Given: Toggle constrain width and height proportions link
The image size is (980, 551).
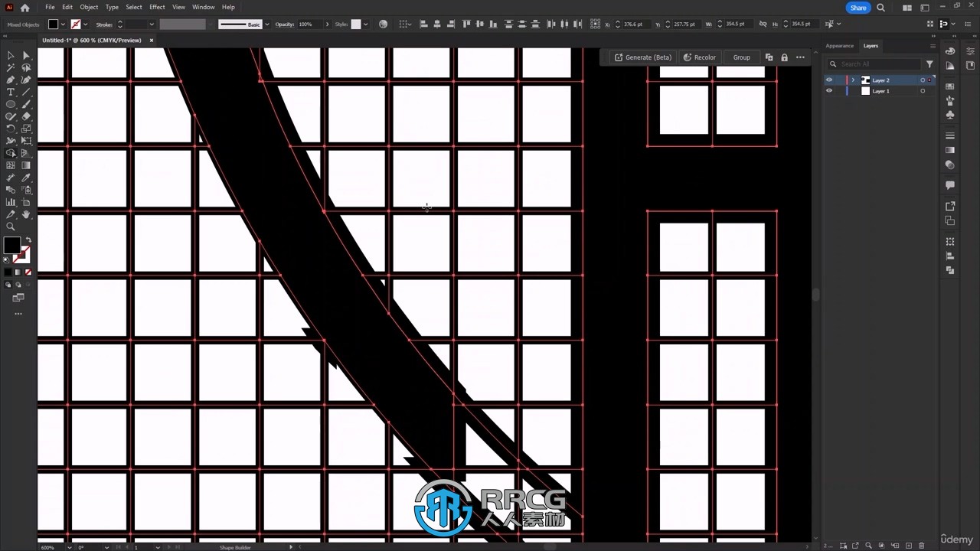Looking at the screenshot, I should coord(762,24).
